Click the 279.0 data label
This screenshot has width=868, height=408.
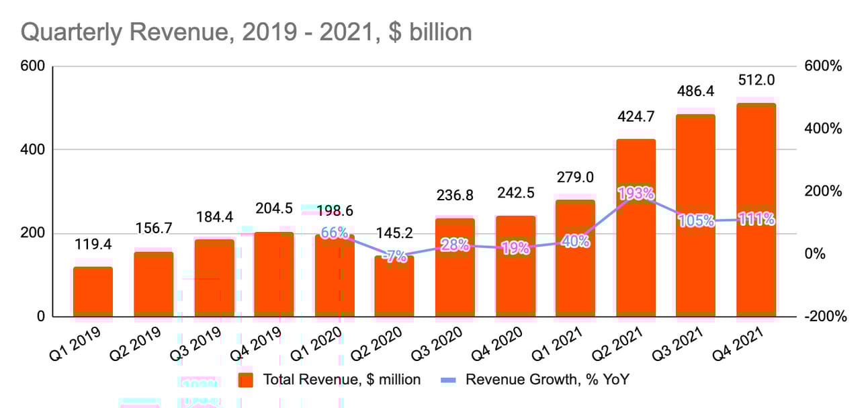[x=576, y=178]
